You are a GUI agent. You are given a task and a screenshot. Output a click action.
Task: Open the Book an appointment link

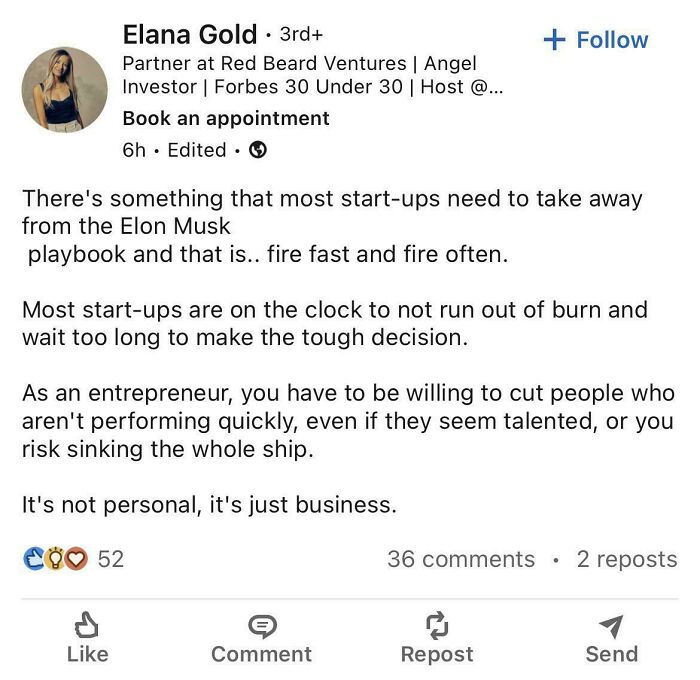coord(226,118)
